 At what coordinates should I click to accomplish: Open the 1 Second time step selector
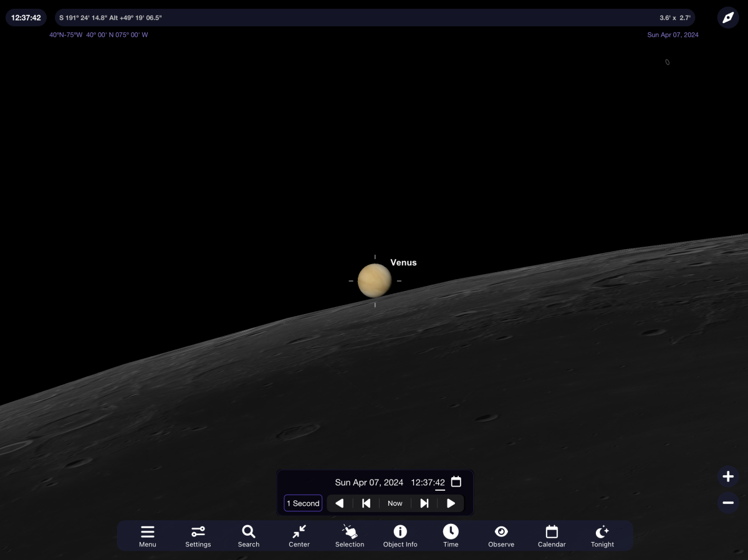pyautogui.click(x=303, y=503)
